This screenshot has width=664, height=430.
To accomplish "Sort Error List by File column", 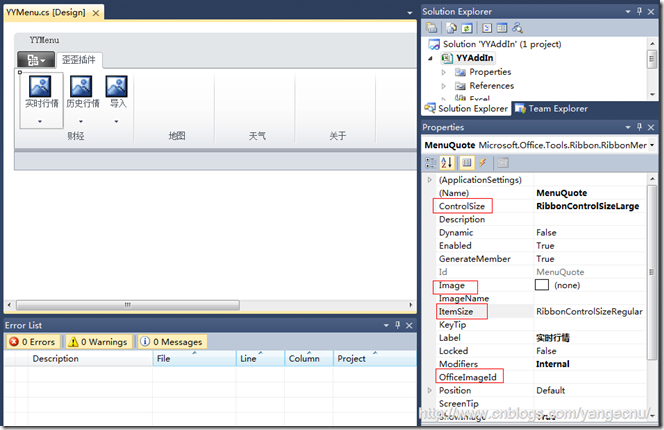I will pyautogui.click(x=194, y=358).
